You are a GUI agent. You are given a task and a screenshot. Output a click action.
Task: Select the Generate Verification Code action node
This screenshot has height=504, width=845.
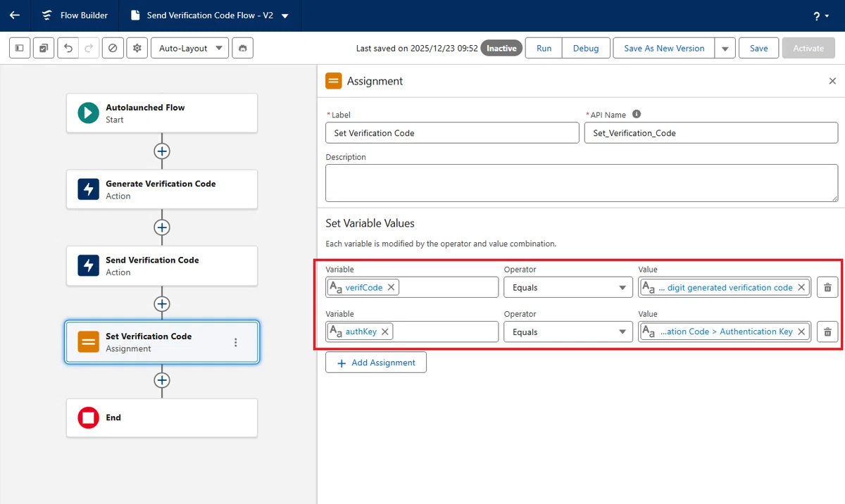[x=162, y=189]
